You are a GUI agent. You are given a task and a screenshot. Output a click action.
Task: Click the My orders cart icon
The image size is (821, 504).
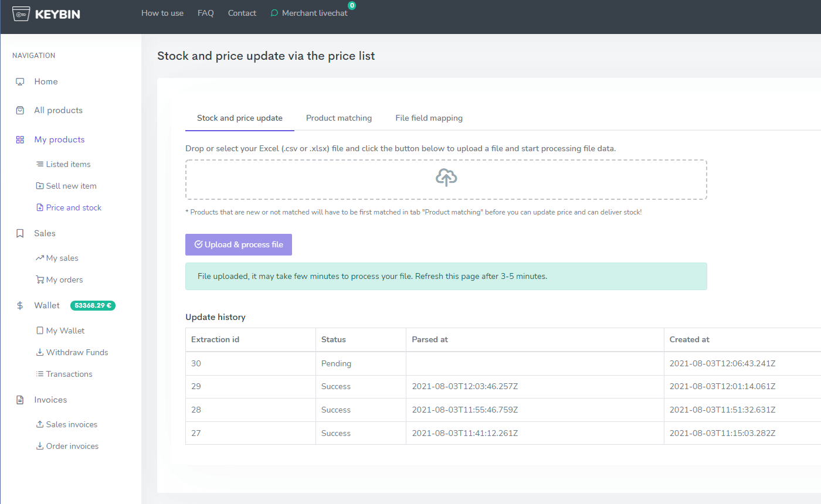40,280
